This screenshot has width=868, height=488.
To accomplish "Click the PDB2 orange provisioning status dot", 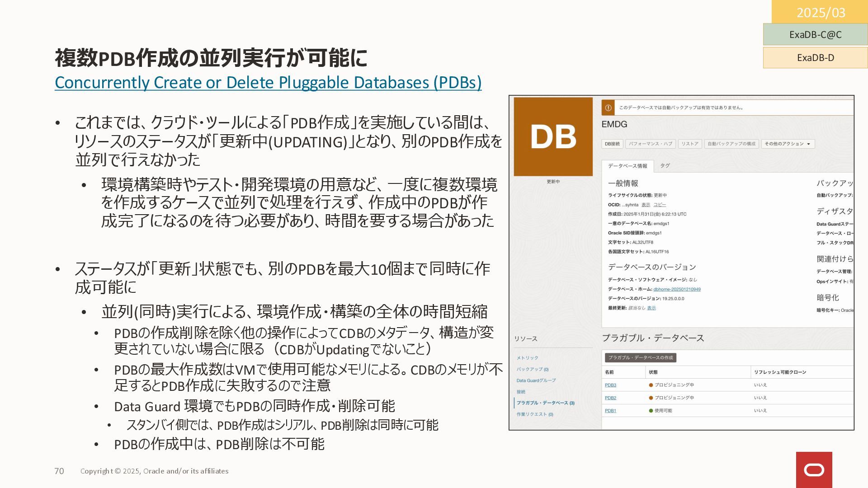I will click(651, 398).
